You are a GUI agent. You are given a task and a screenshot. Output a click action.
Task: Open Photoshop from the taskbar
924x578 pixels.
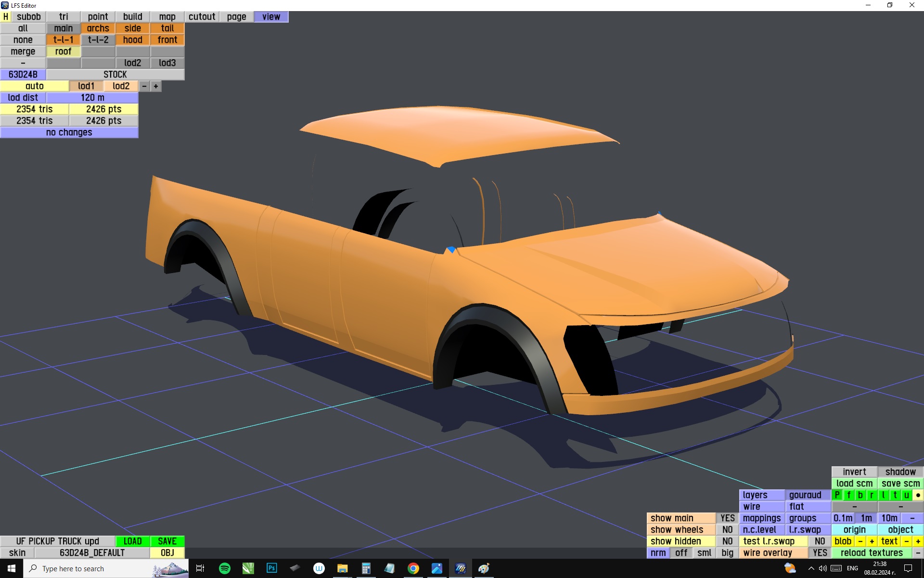click(x=271, y=568)
